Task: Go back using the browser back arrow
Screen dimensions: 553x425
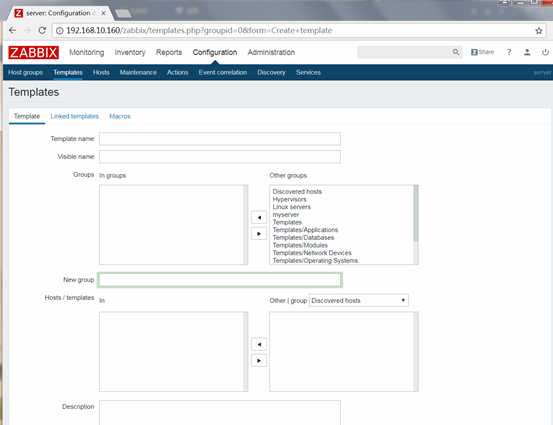Action: click(x=13, y=30)
